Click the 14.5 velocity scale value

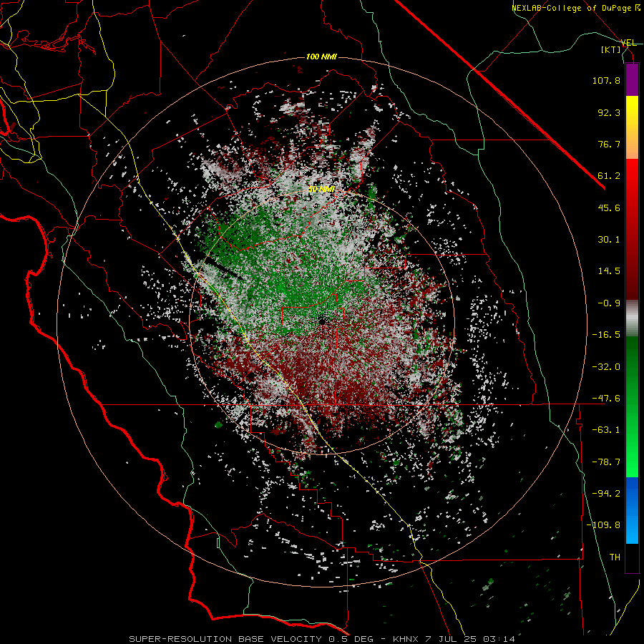coord(609,271)
